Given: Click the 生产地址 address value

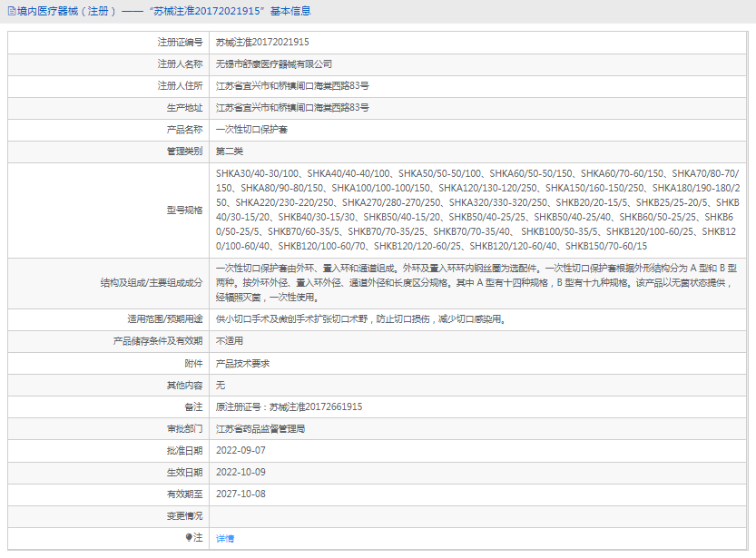Looking at the screenshot, I should click(291, 108).
